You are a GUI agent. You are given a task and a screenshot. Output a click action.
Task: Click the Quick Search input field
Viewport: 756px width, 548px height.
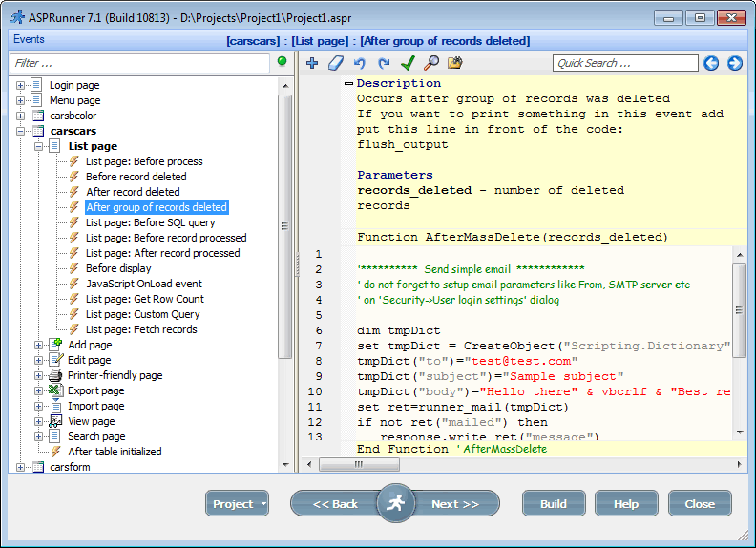(625, 63)
